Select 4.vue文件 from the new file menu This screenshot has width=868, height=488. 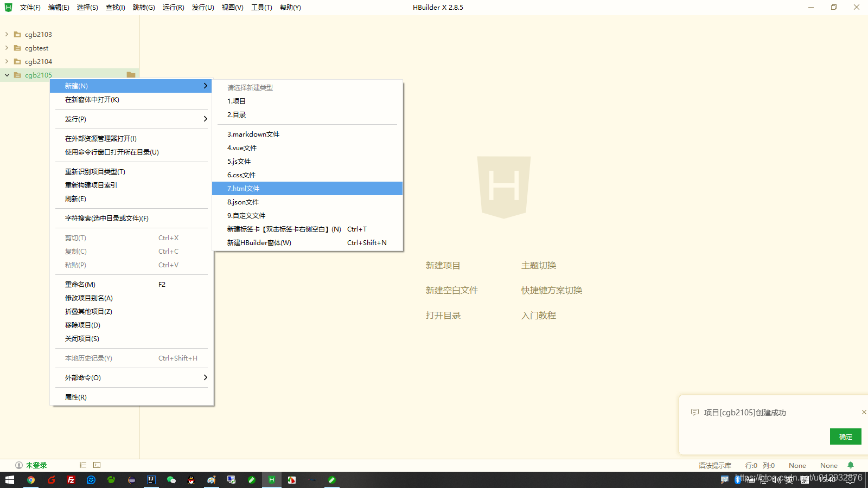click(240, 147)
